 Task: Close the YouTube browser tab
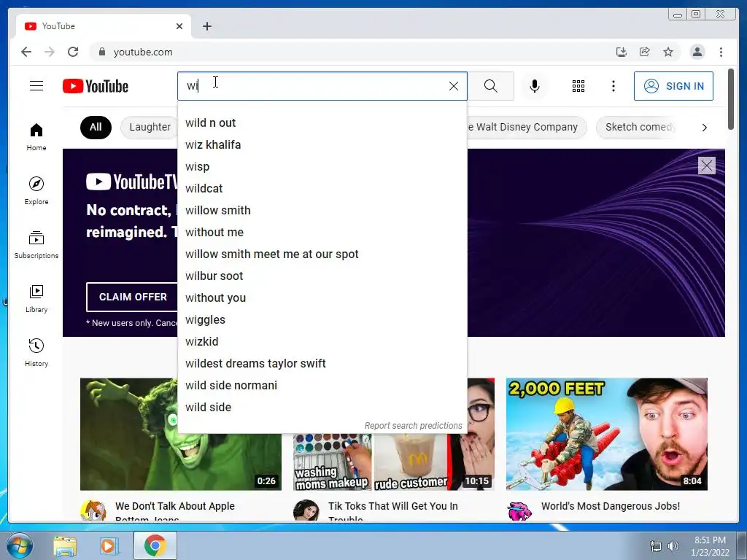(x=179, y=26)
